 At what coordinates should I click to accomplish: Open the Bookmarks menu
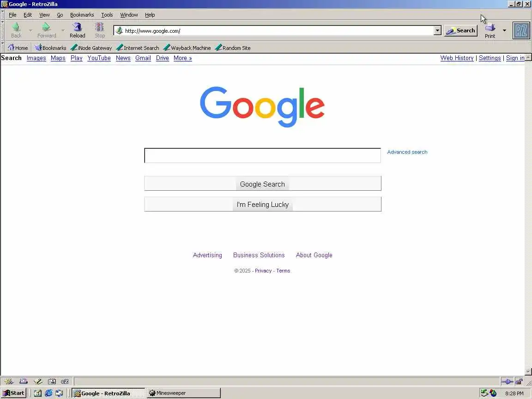[82, 15]
